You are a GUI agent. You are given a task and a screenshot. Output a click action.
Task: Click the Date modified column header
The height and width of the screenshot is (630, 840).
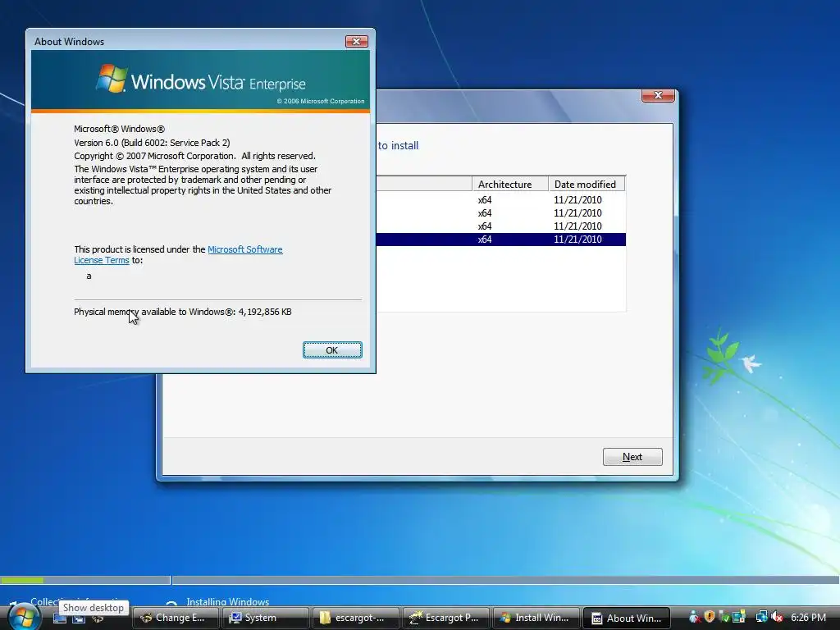click(587, 184)
